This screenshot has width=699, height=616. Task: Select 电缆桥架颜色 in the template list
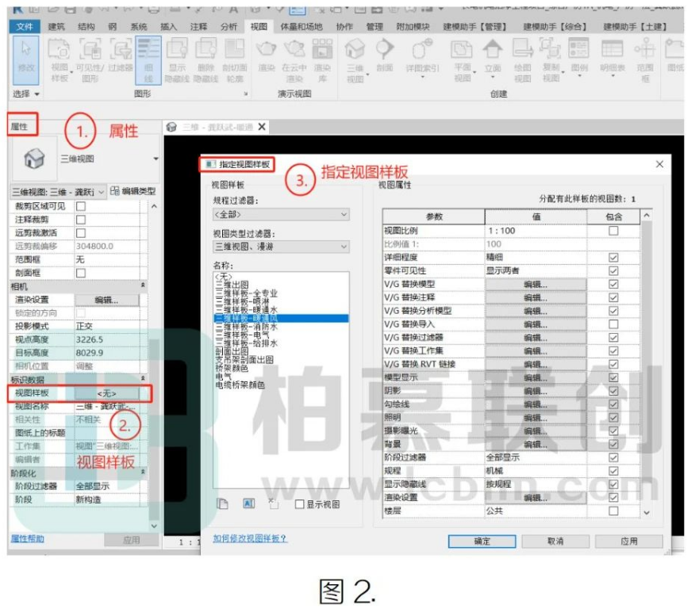click(x=240, y=385)
